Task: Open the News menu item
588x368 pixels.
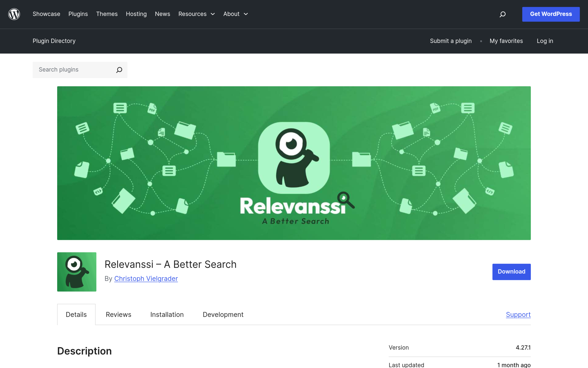Action: click(163, 14)
